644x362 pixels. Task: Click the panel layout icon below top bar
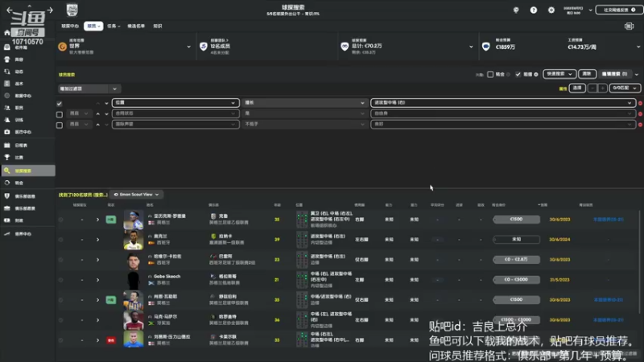(629, 27)
